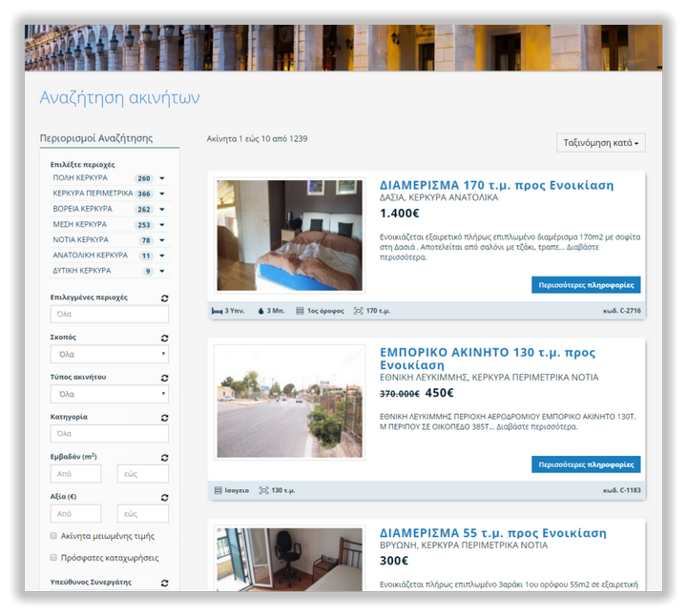Open the Ταξινόμηση κατά sort dropdown

[601, 143]
